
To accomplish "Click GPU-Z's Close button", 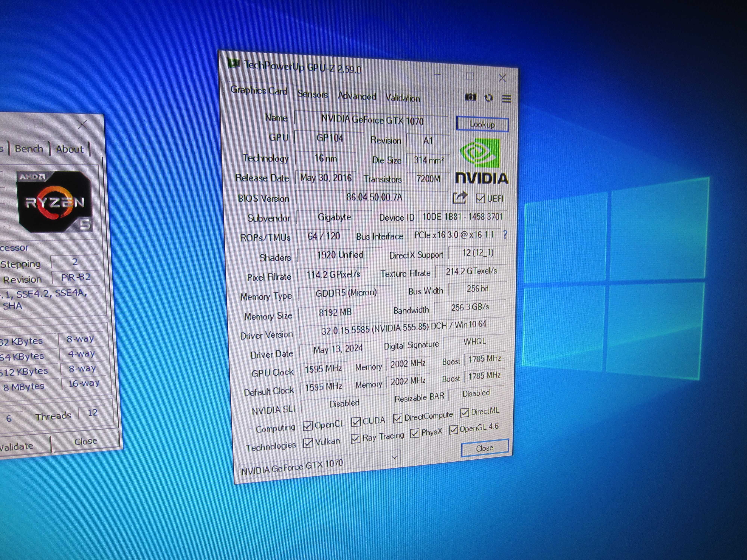I will (485, 448).
